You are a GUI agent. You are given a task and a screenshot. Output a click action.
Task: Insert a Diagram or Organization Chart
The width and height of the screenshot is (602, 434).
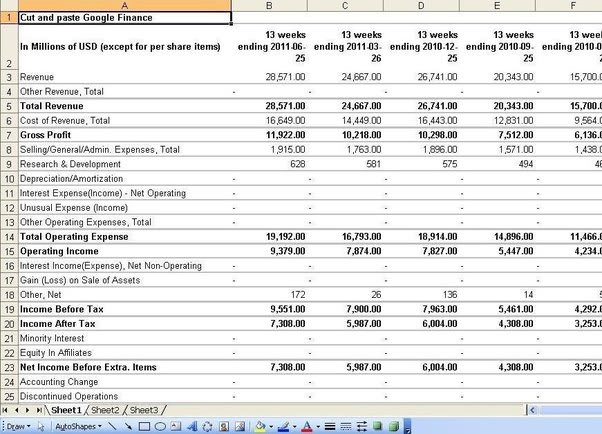pos(207,426)
